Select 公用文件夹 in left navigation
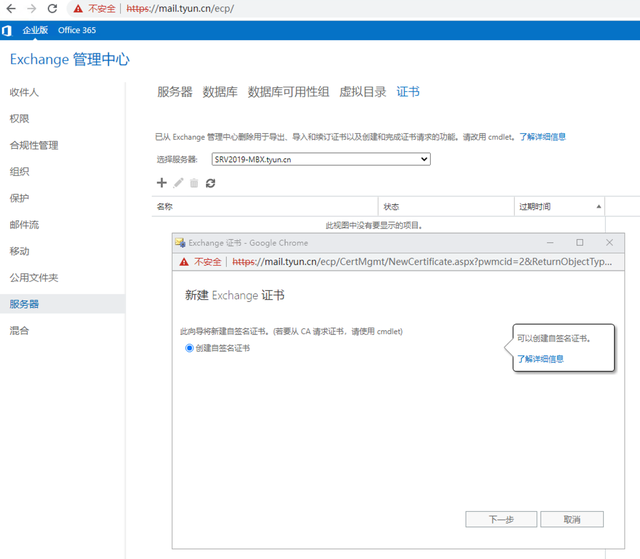 34,278
